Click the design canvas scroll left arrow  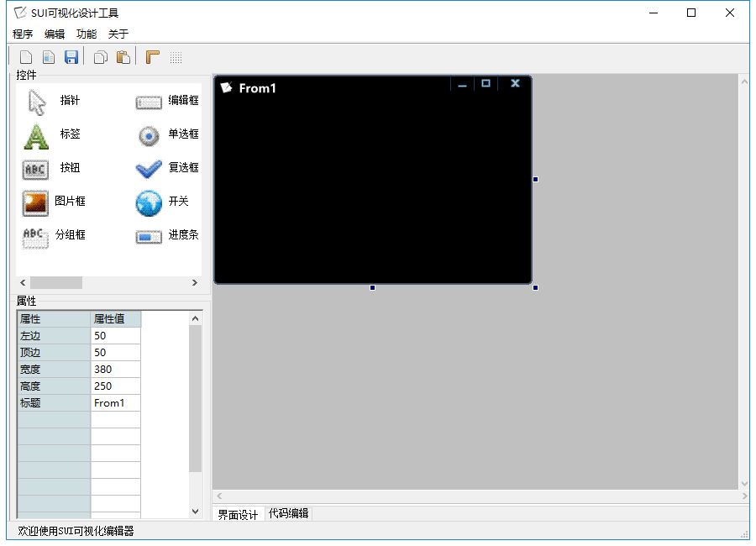click(219, 496)
